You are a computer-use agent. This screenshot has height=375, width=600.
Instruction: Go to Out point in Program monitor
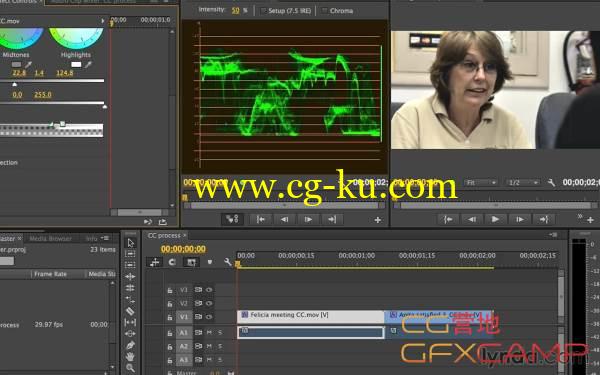544,219
